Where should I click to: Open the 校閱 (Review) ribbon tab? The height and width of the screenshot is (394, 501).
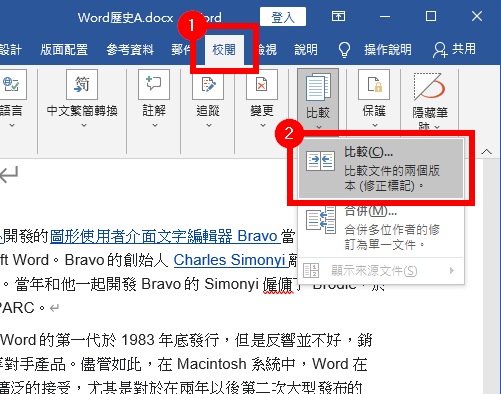tap(224, 50)
